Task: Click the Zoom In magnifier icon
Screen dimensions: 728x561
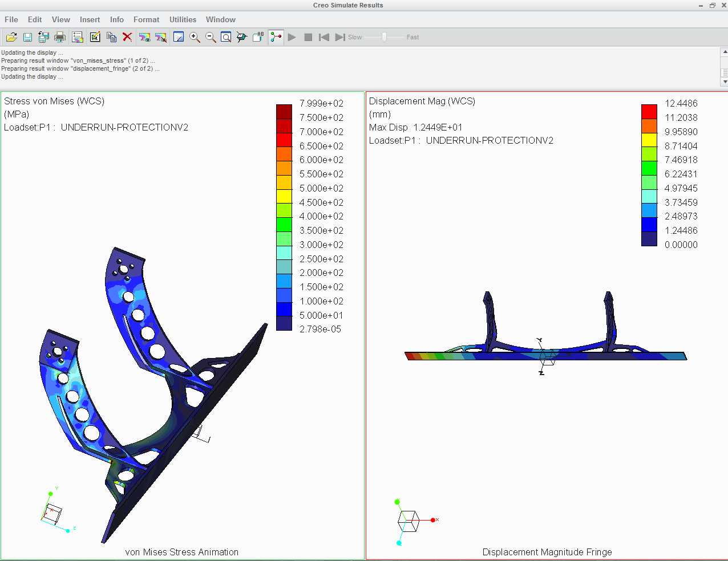Action: tap(195, 37)
